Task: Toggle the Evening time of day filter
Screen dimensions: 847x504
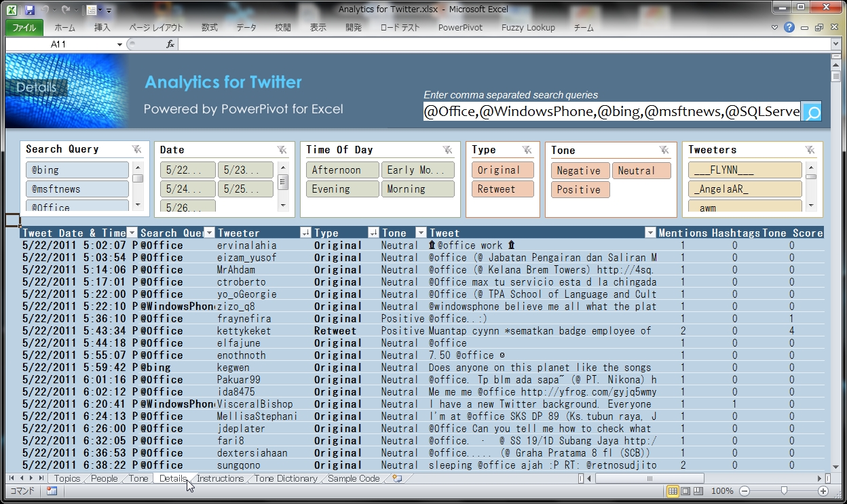Action: tap(342, 189)
